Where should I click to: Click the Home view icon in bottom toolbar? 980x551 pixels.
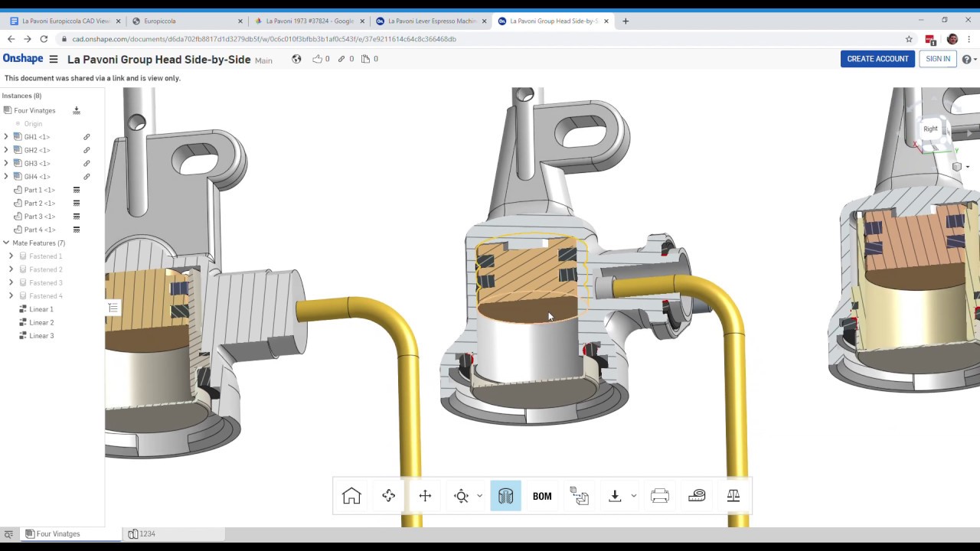pyautogui.click(x=351, y=496)
